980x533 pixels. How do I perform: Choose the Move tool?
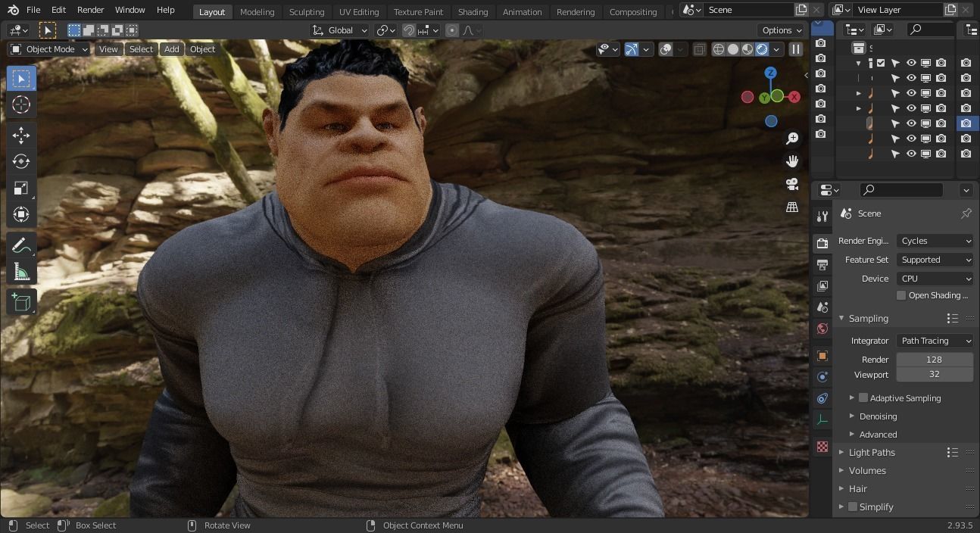pos(21,135)
